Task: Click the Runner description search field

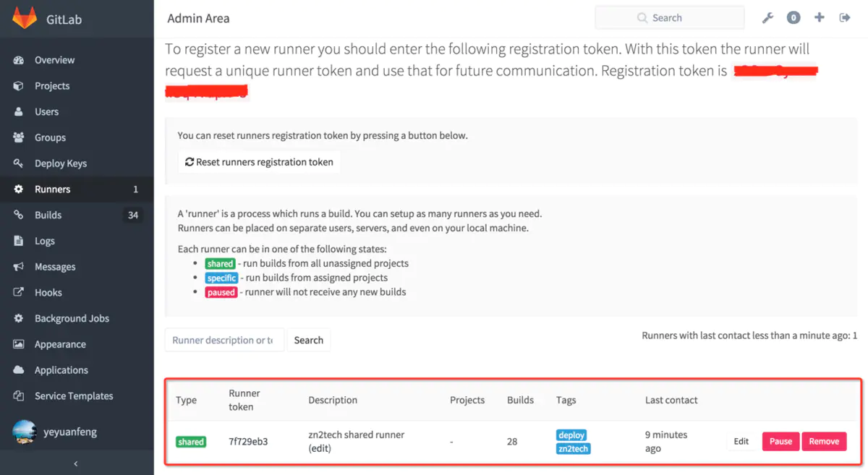Action: (x=224, y=341)
